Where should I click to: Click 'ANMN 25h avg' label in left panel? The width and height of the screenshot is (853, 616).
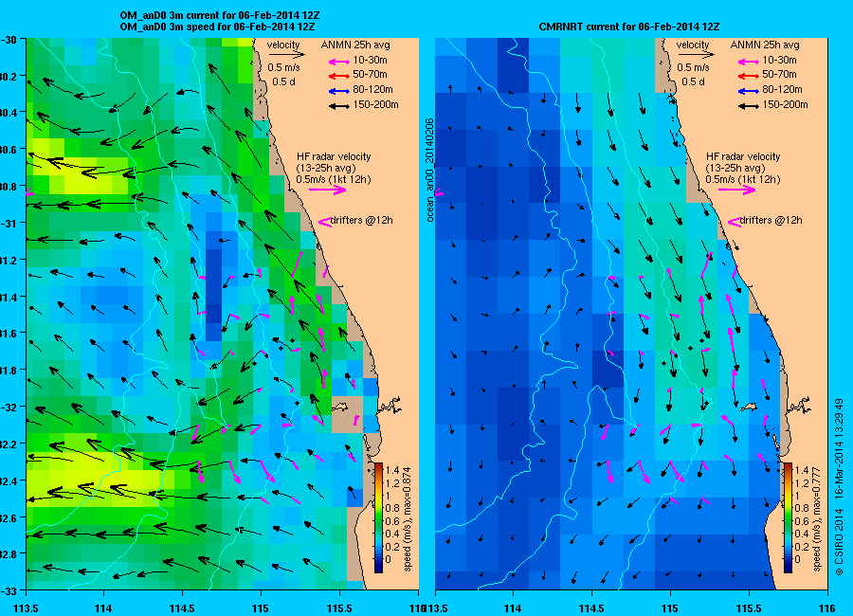point(355,45)
